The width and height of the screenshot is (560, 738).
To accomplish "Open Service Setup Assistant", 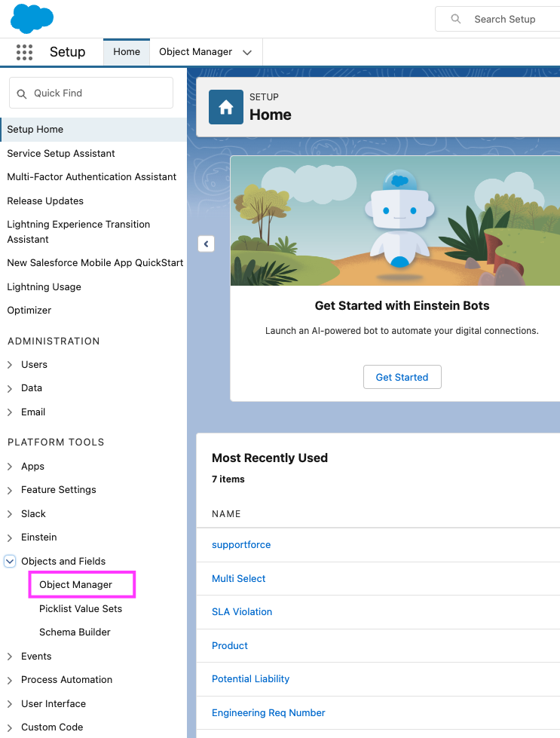I will click(x=61, y=154).
